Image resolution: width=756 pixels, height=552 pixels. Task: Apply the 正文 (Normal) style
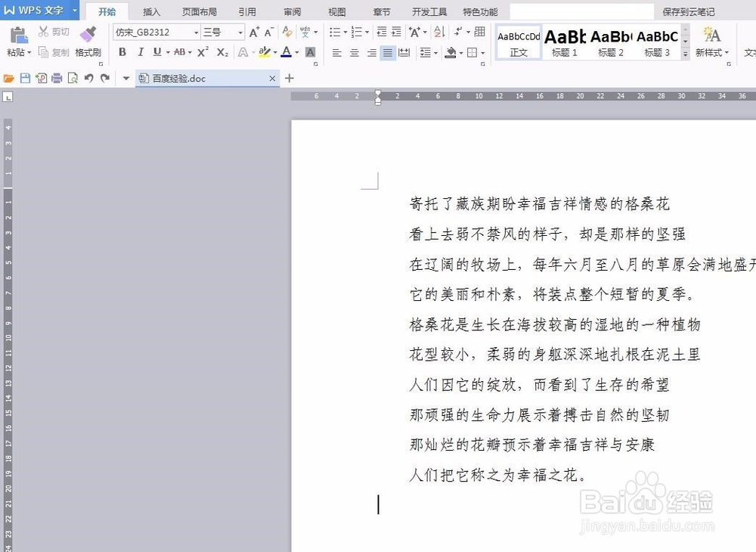(x=519, y=42)
